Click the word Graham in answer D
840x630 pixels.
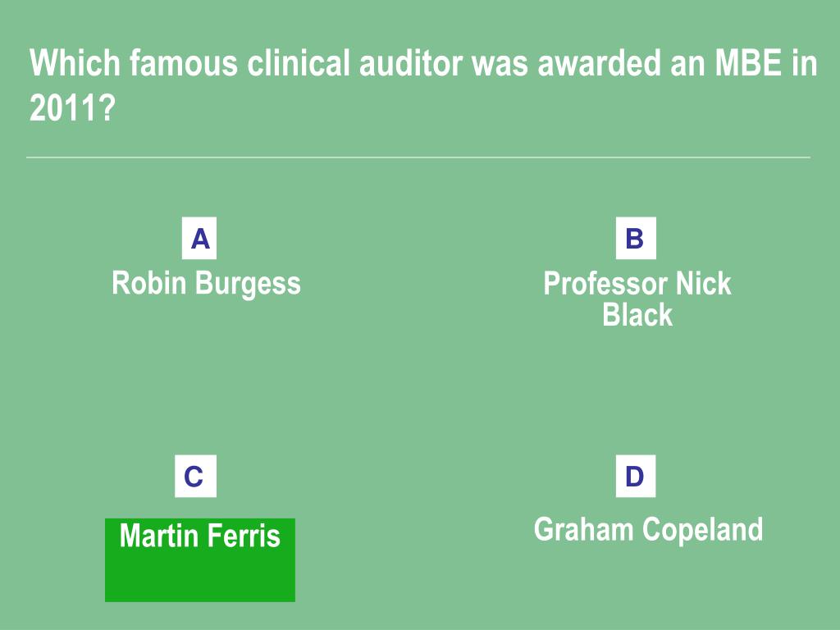click(x=583, y=529)
